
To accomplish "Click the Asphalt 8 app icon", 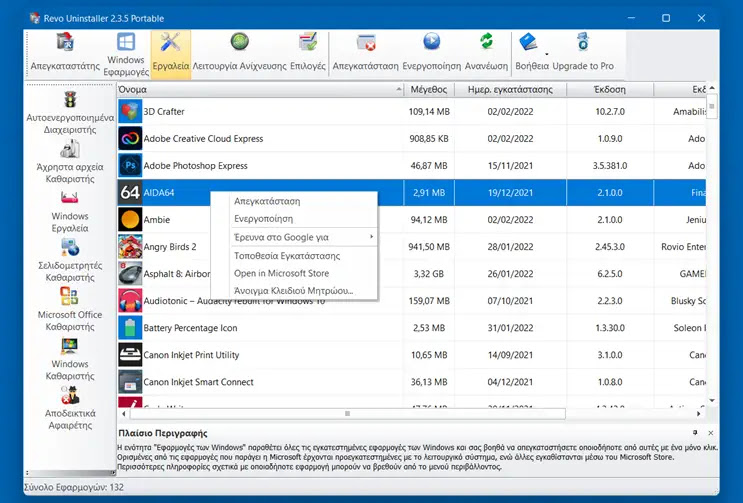I will [130, 274].
